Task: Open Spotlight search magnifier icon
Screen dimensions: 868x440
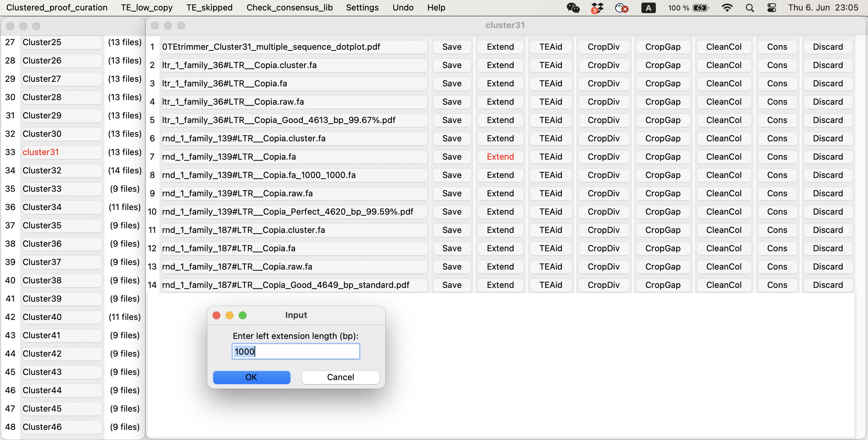Action: click(749, 8)
